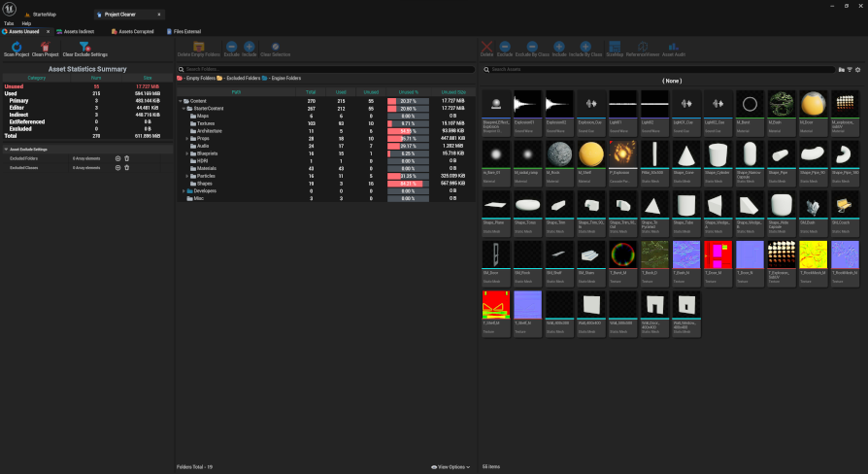Expand the Developers folder node
This screenshot has height=474, width=868.
click(x=183, y=190)
